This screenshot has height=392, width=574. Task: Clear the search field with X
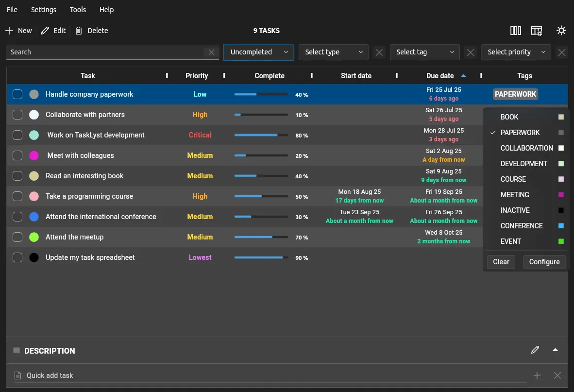211,52
